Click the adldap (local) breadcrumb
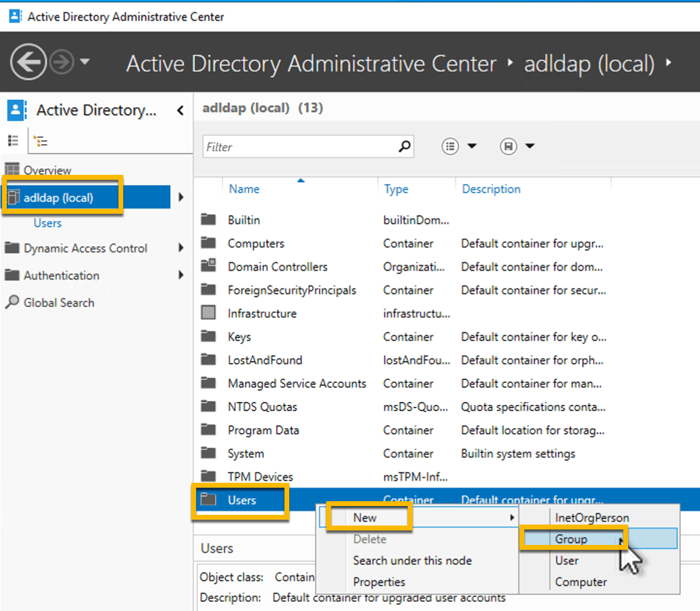Image resolution: width=700 pixels, height=611 pixels. pyautogui.click(x=589, y=64)
